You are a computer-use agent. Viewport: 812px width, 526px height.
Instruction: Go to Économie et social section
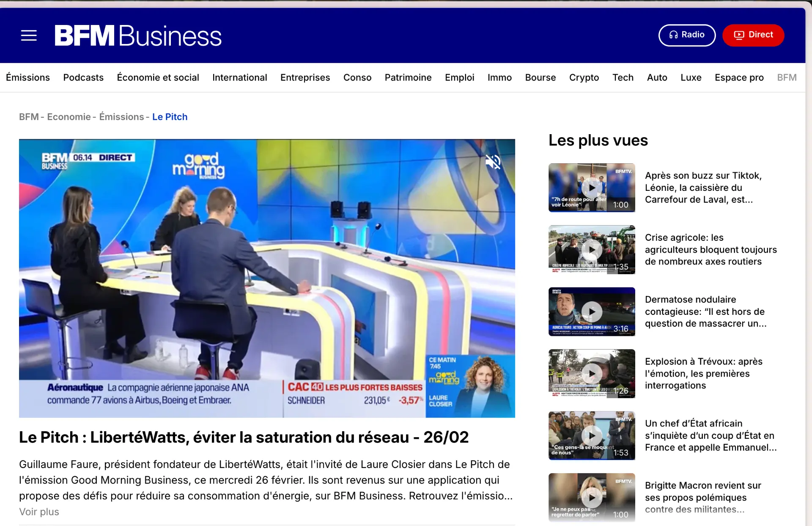tap(158, 77)
